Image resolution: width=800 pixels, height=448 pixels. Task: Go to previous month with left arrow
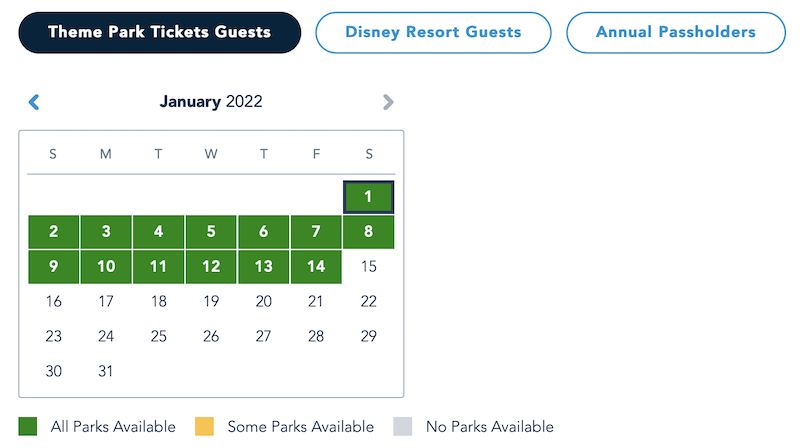[34, 102]
